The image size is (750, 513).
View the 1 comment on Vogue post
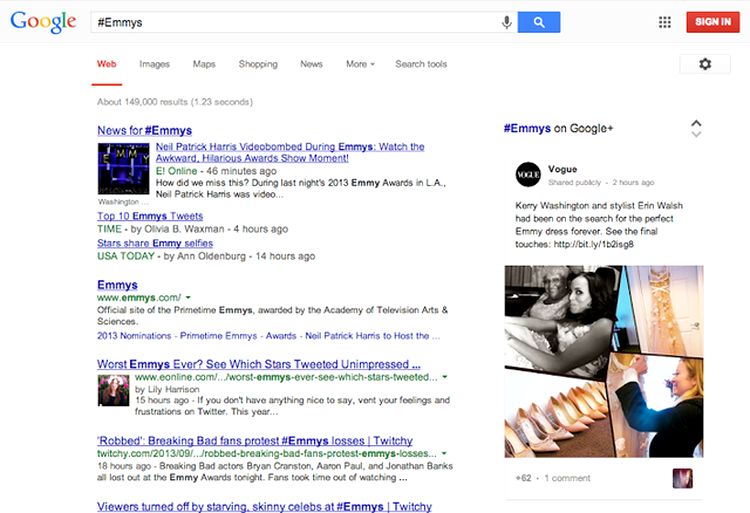pyautogui.click(x=567, y=478)
